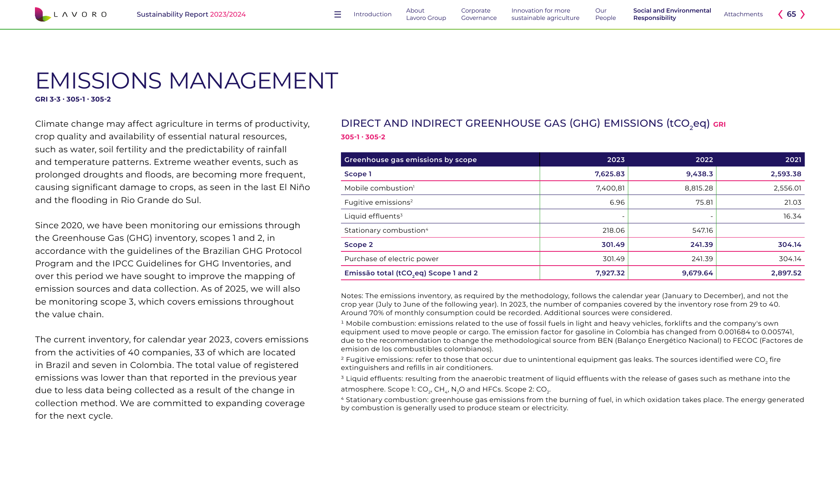Go to previous page arrow
The image size is (840, 504).
point(780,14)
